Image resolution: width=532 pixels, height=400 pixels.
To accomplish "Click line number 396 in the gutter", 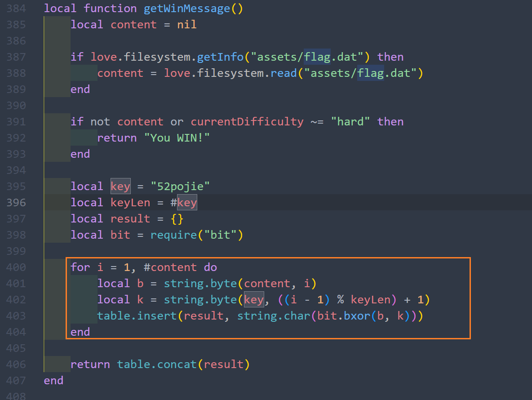I will pos(16,203).
